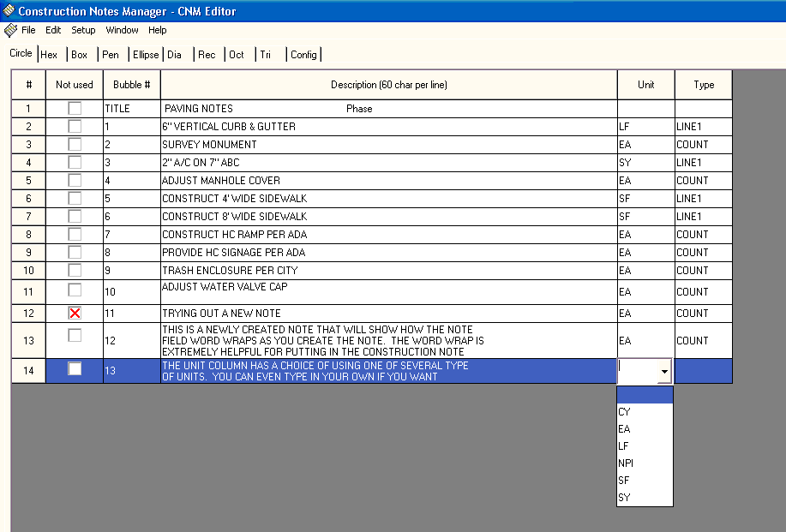Image resolution: width=786 pixels, height=532 pixels.
Task: Toggle the Not used checkbox in row 14
Action: tap(75, 369)
